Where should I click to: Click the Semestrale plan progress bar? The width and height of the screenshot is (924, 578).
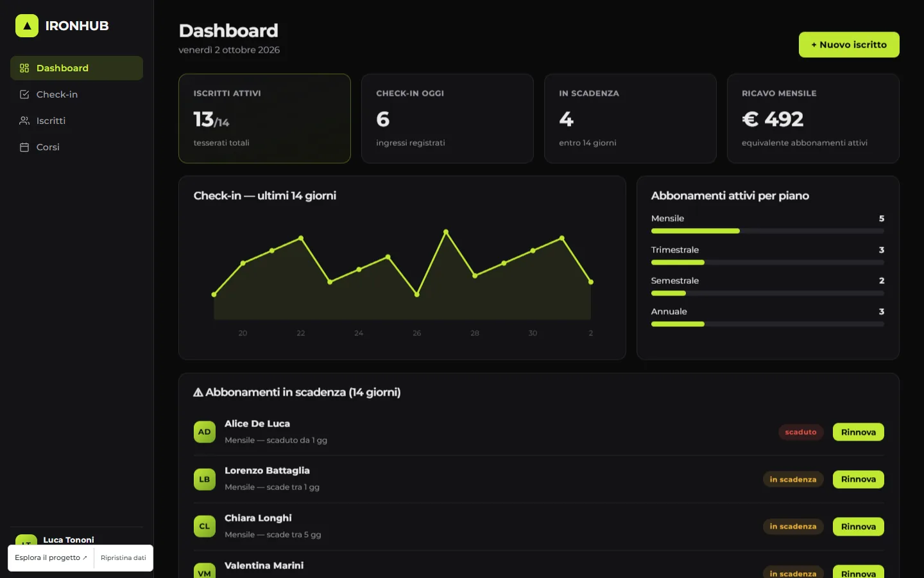(x=767, y=293)
